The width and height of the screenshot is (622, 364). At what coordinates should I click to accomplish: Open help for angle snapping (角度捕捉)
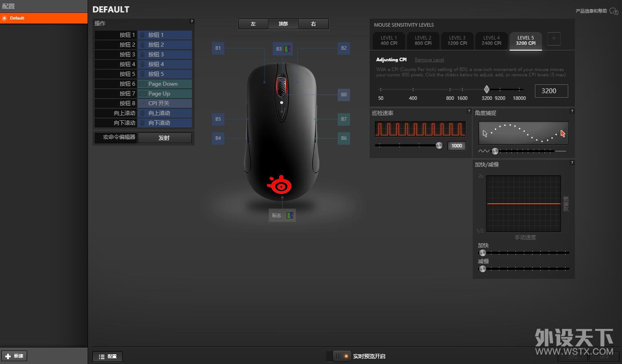point(572,111)
